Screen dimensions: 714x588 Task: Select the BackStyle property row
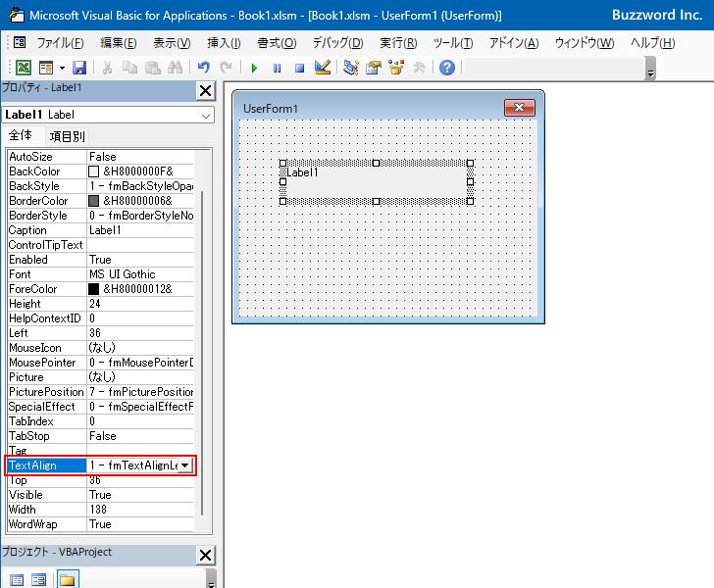(x=101, y=186)
